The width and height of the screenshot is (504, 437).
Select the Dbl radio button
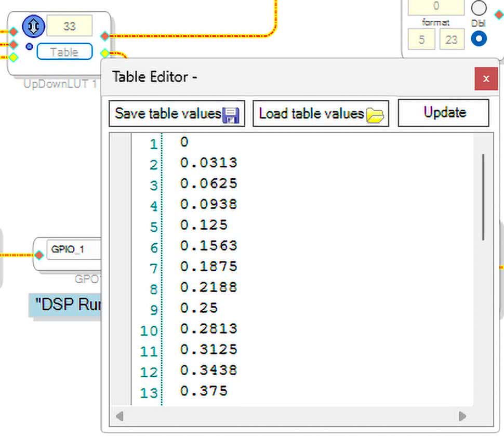pos(479,39)
